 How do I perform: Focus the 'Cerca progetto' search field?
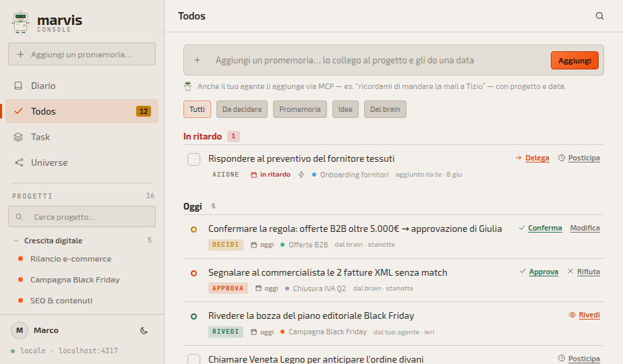(x=82, y=217)
